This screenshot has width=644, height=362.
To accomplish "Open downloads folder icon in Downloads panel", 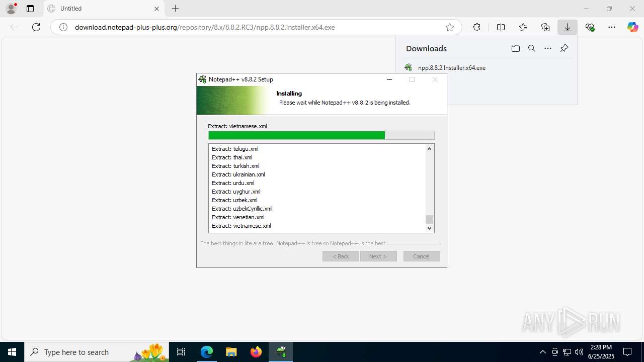I will (515, 48).
